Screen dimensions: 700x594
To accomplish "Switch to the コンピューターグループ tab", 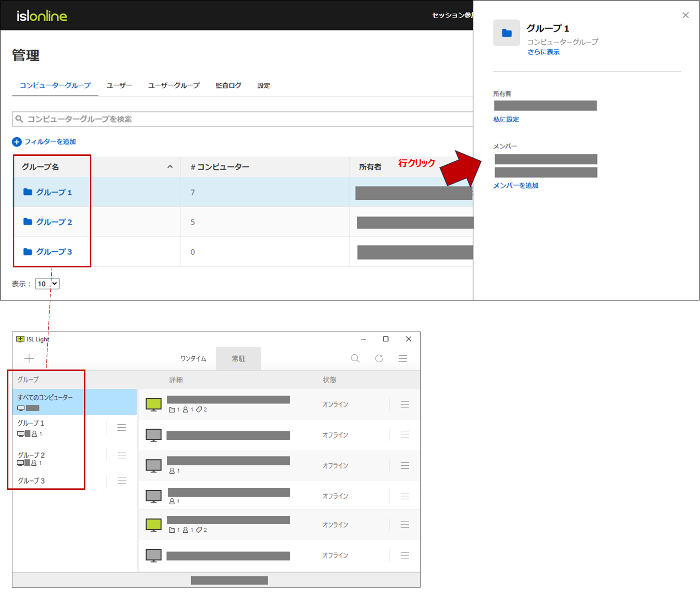I will pos(55,85).
